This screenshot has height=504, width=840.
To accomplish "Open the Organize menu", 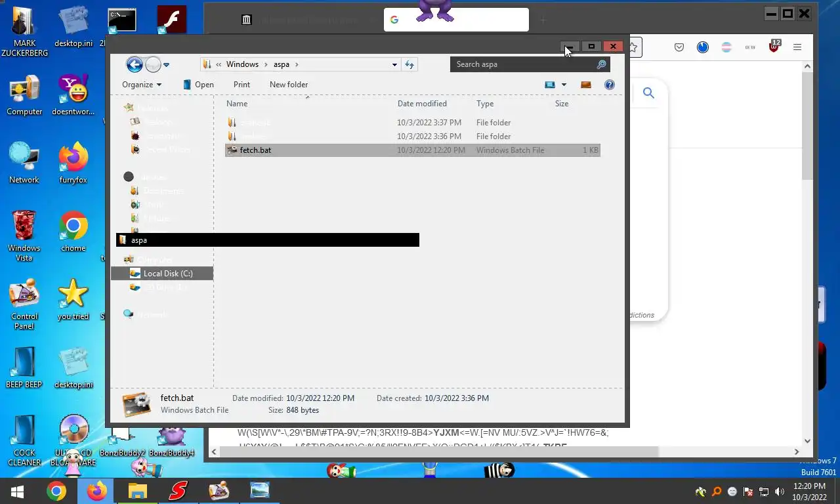I will 142,85.
